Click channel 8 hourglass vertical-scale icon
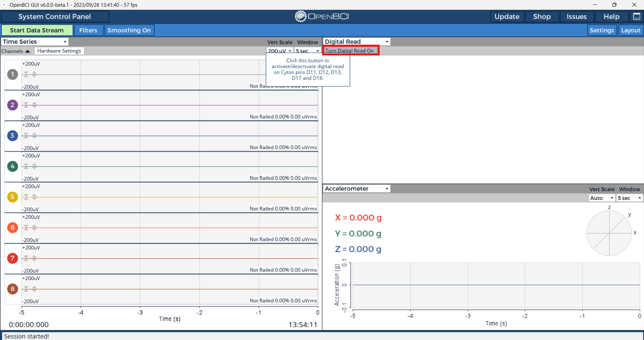Viewport: 644px width, 340px height. pos(26,289)
